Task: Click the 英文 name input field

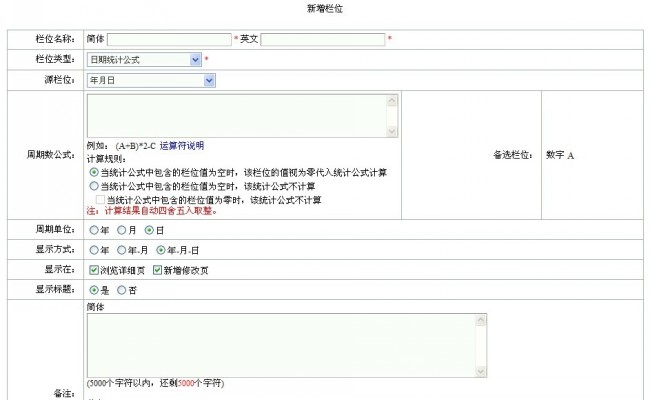Action: tap(323, 40)
